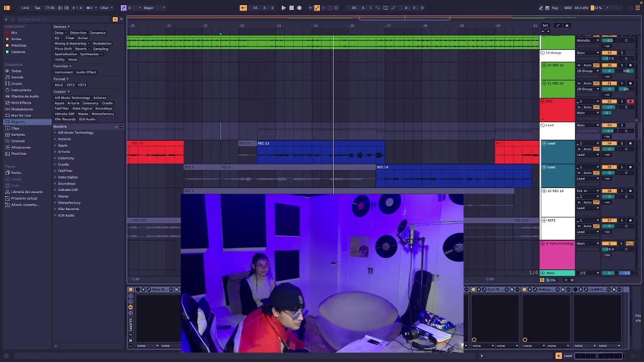
Task: Unfold the 19 Group track
Action: [542, 53]
